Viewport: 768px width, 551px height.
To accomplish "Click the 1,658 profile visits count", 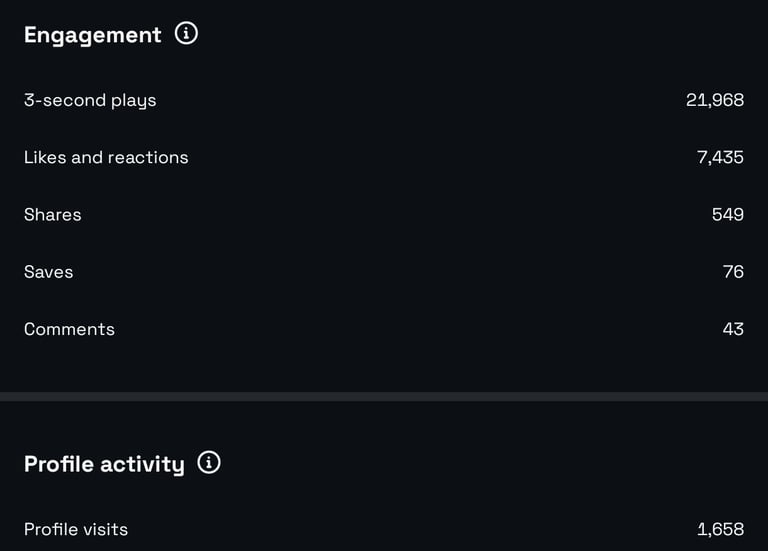I will [720, 529].
